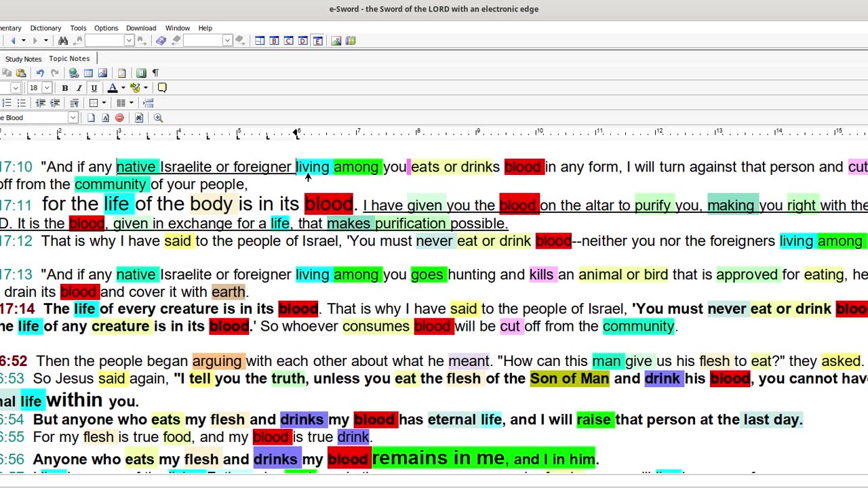The height and width of the screenshot is (488, 868).
Task: Open the Download menu
Action: click(141, 28)
